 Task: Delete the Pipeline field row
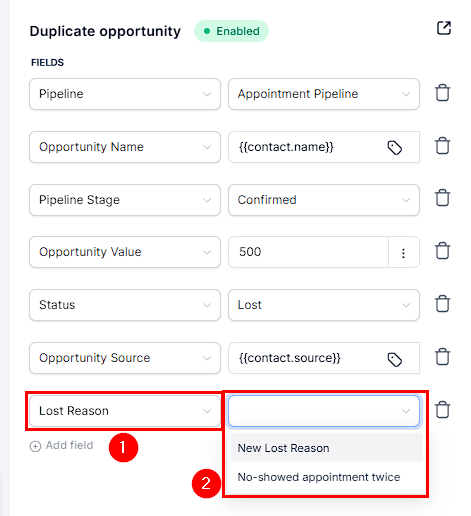443,93
